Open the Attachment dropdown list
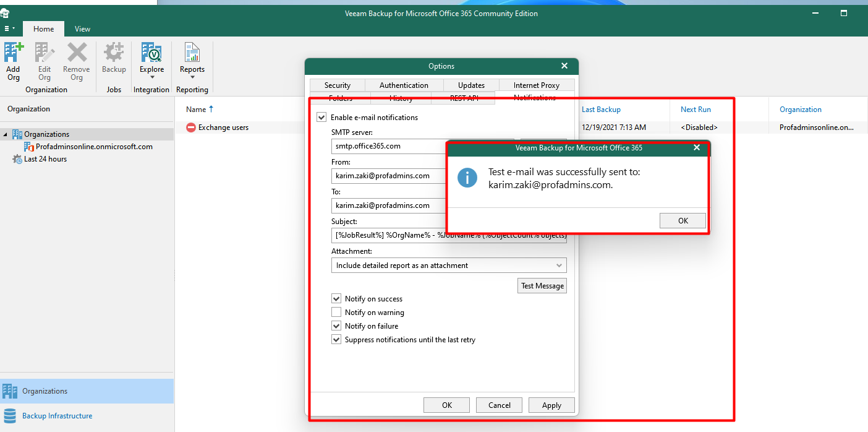The image size is (868, 432). pos(449,266)
